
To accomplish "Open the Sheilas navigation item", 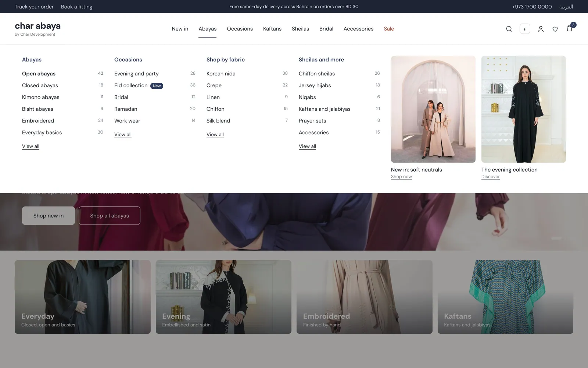I will (x=300, y=29).
